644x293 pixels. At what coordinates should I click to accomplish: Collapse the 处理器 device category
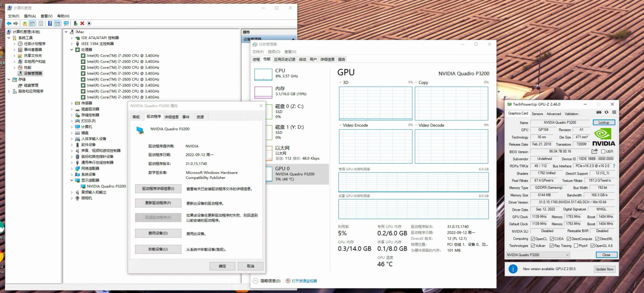pyautogui.click(x=72, y=50)
